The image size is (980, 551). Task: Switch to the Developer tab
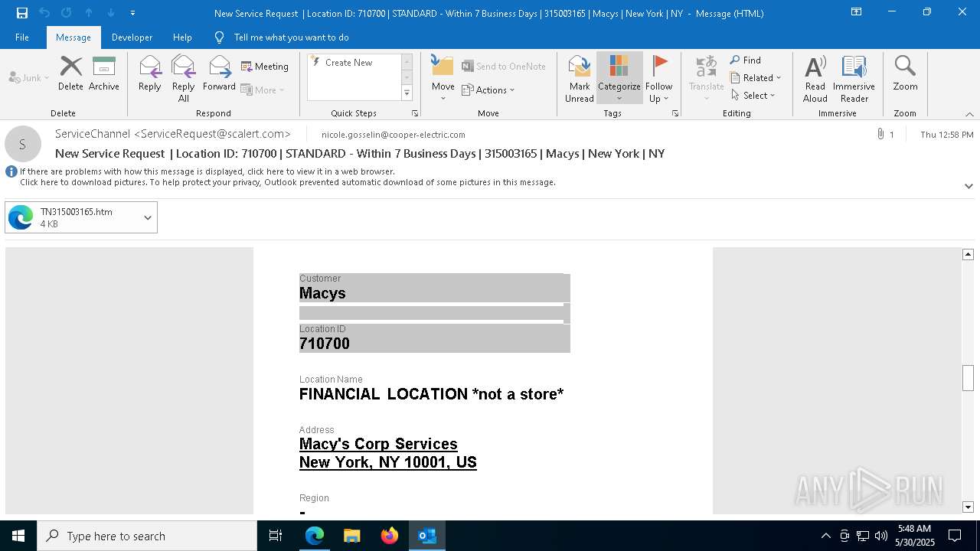click(132, 37)
